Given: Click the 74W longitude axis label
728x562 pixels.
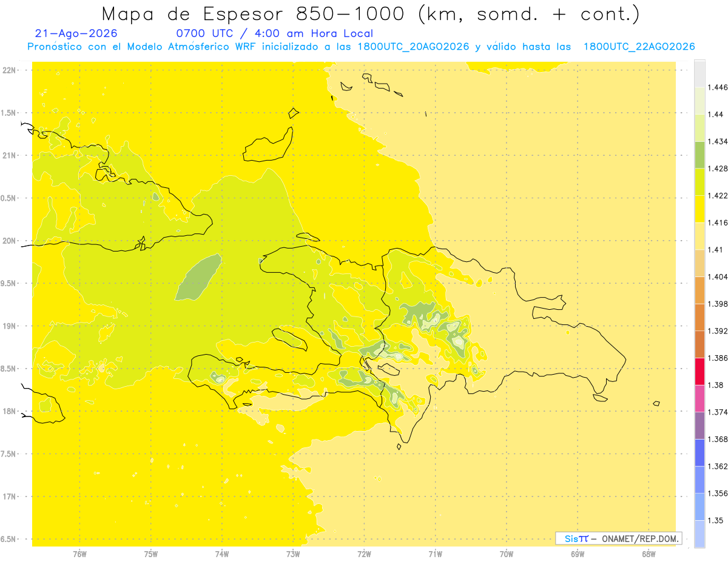Looking at the screenshot, I should [x=222, y=554].
